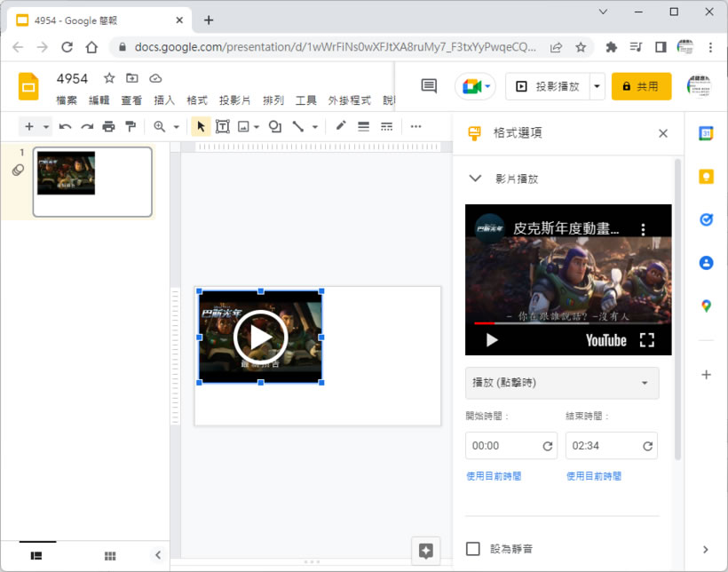Click the 共用 share button

[x=641, y=86]
